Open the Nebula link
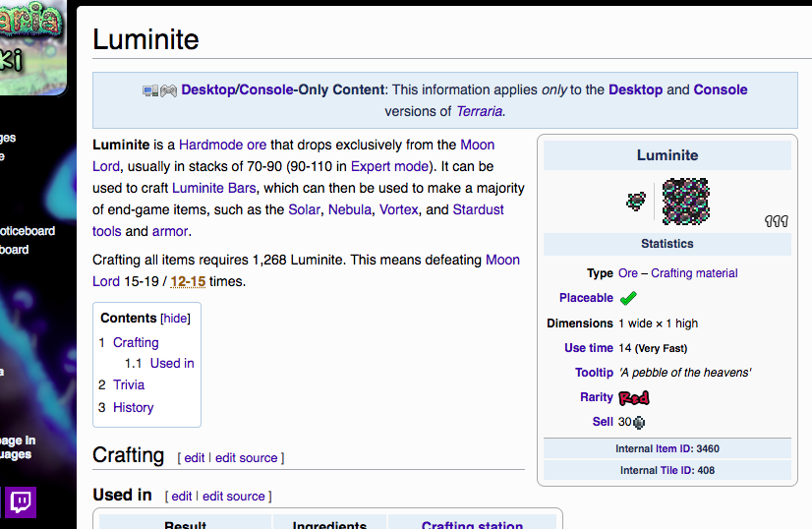The width and height of the screenshot is (812, 529). pos(350,209)
